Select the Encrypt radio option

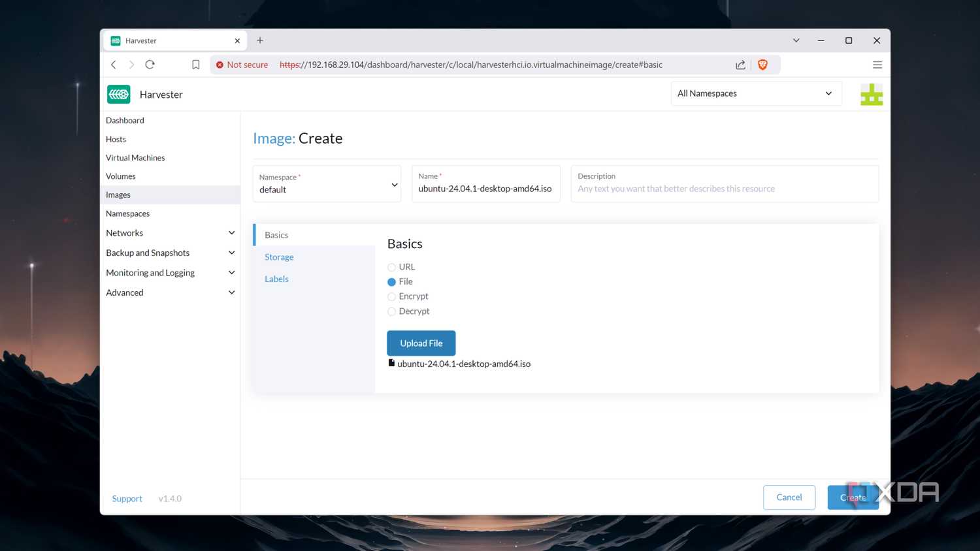(391, 296)
